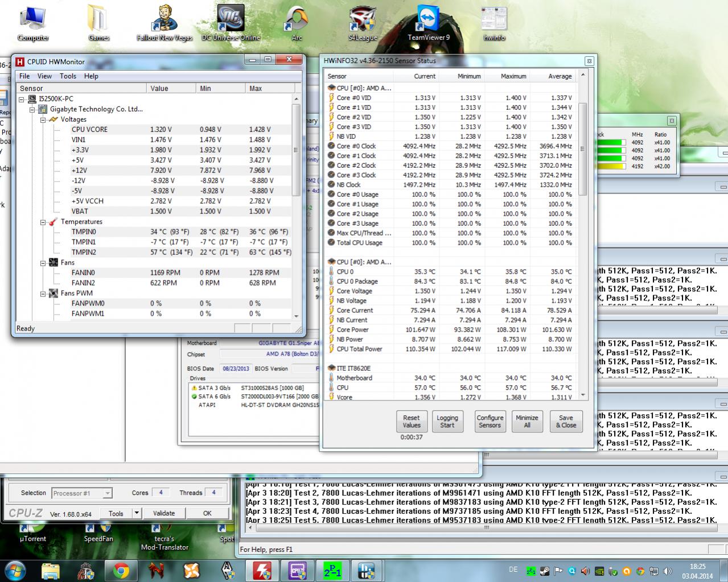Open the Computer desktop icon
Image resolution: width=728 pixels, height=582 pixels.
(x=32, y=23)
